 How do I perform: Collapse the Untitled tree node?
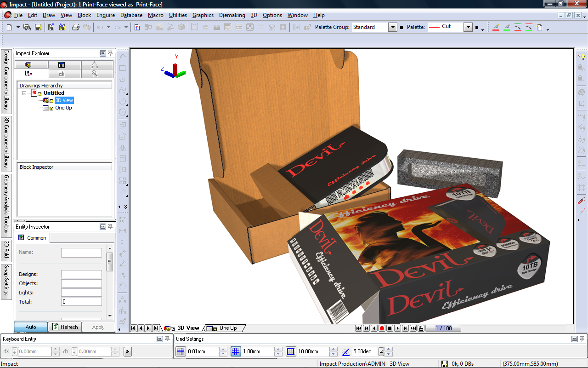(24, 93)
